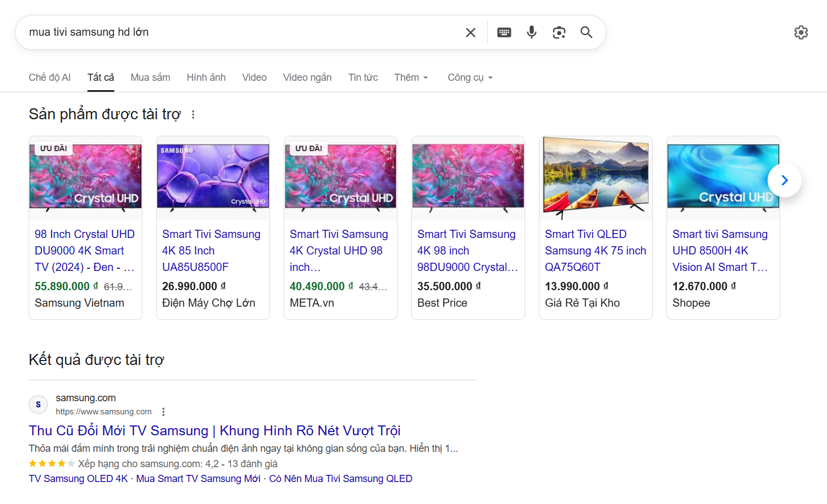Image resolution: width=827 pixels, height=504 pixels.
Task: Click the https://www.samsung.com URL text
Action: click(x=103, y=412)
